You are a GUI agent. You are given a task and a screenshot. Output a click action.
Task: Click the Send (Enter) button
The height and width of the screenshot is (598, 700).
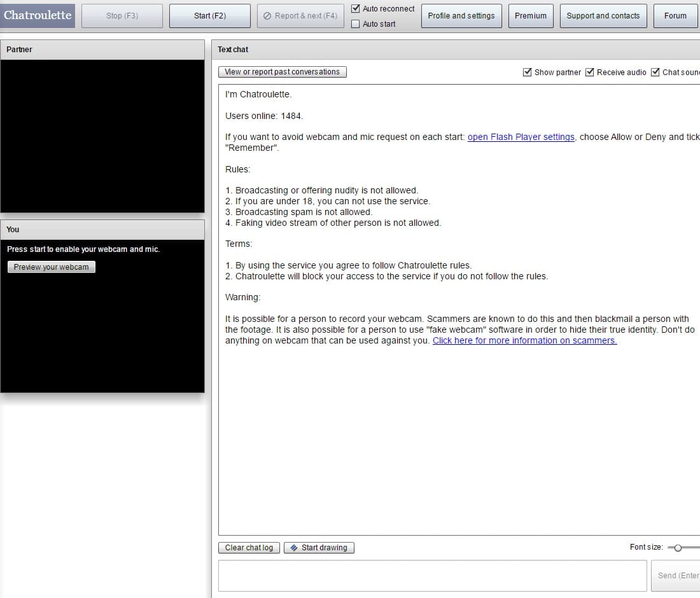pos(676,576)
